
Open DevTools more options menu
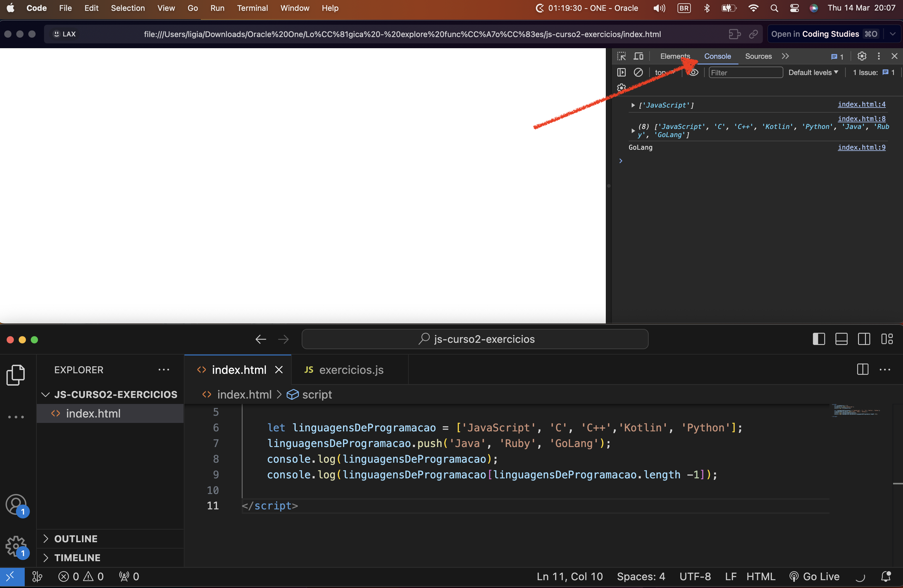(879, 56)
